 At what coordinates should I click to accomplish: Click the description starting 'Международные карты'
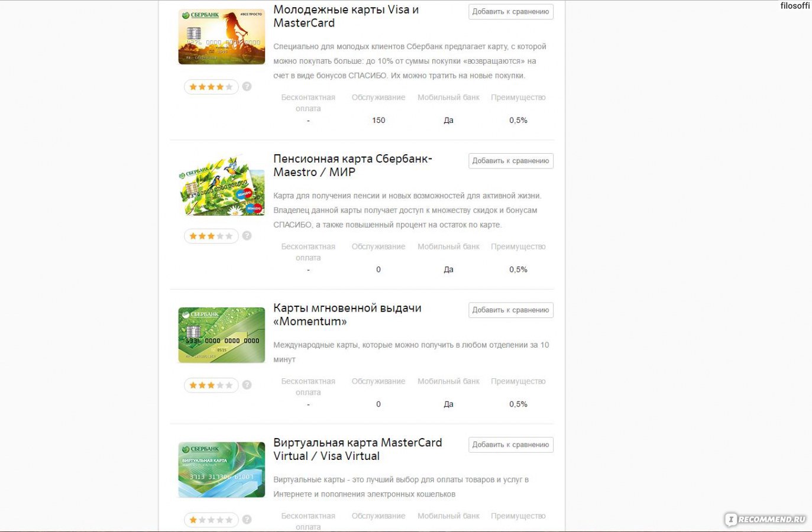coord(411,352)
